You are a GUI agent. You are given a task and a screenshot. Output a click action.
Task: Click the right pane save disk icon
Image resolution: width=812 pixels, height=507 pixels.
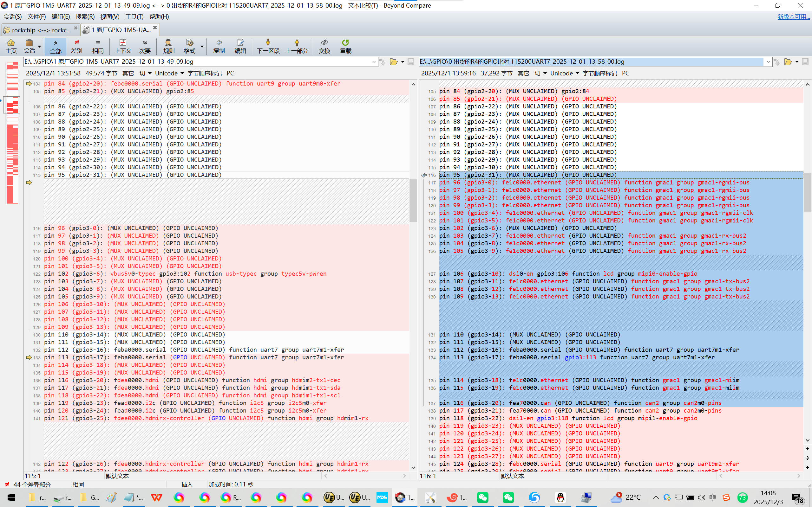click(x=805, y=62)
